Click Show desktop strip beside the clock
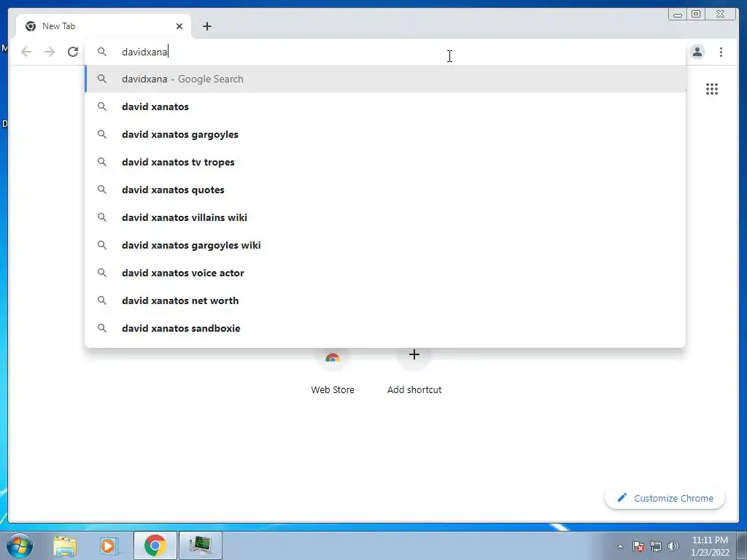This screenshot has width=747, height=560. coord(742,545)
